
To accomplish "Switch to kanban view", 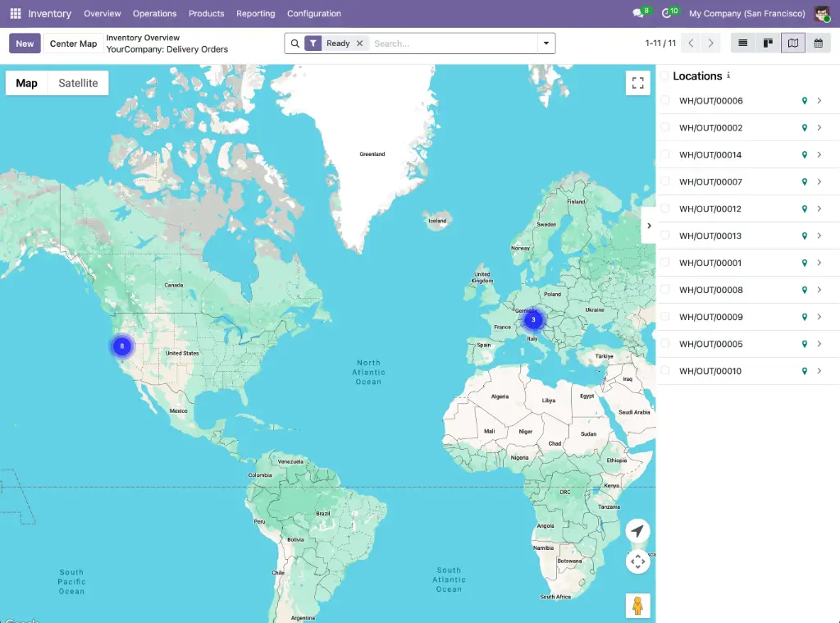I will pyautogui.click(x=768, y=43).
